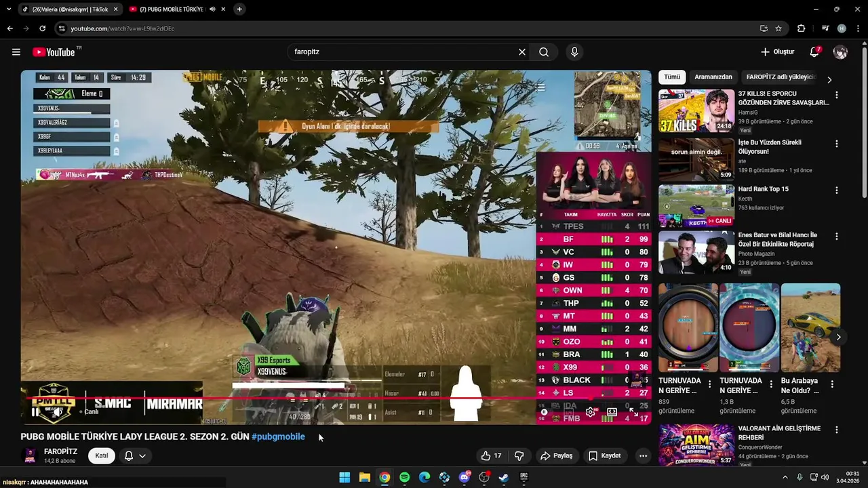Image resolution: width=868 pixels, height=488 pixels.
Task: Open Hard Rank Top 15 live thumbnail
Action: pyautogui.click(x=696, y=205)
